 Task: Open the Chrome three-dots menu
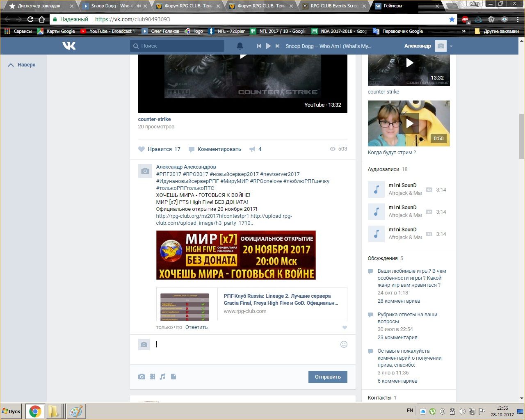point(517,19)
